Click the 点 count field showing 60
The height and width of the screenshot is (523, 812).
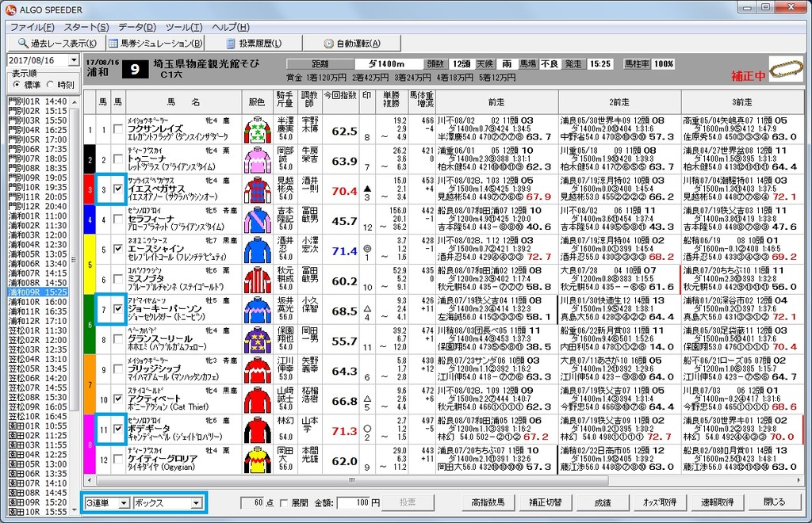pyautogui.click(x=253, y=503)
